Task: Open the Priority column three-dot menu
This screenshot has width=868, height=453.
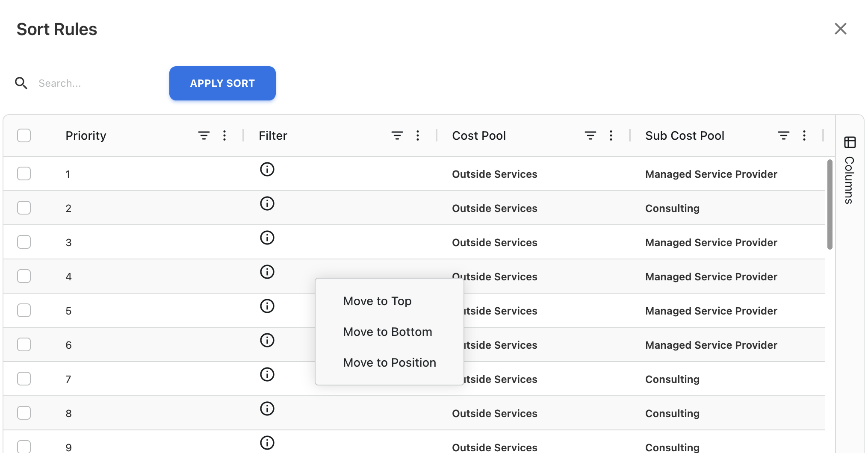Action: pyautogui.click(x=224, y=135)
